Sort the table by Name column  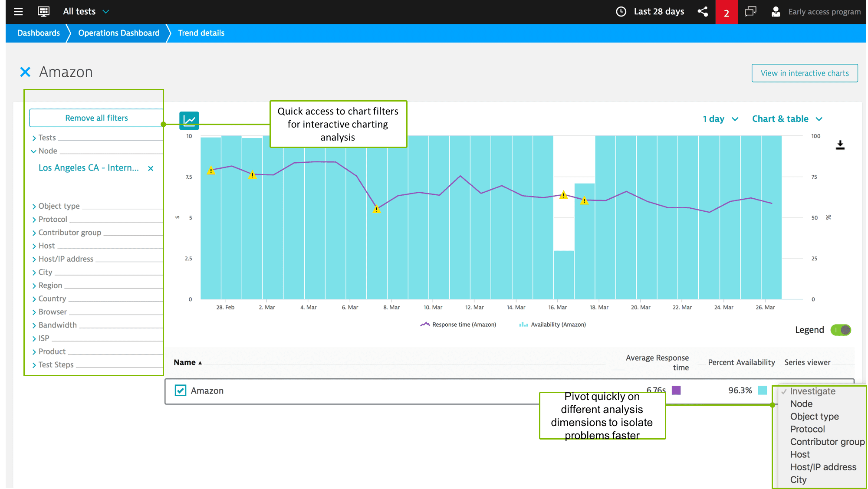coord(187,362)
